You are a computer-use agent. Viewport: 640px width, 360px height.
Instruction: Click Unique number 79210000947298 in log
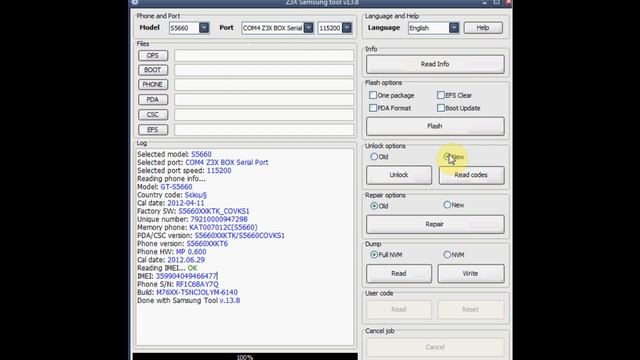[x=192, y=219]
